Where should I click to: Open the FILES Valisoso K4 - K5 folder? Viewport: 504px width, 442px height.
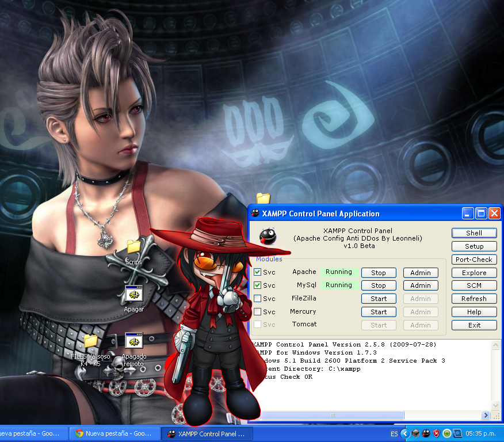click(90, 341)
